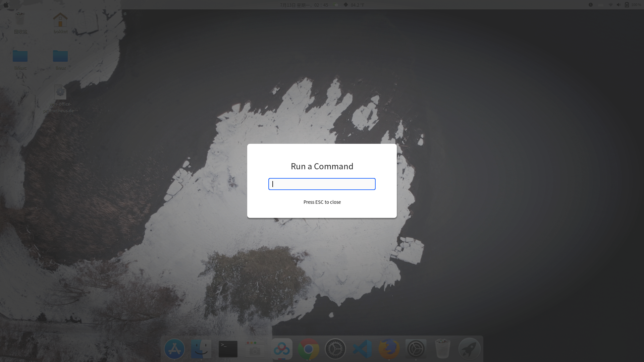
Task: Launch Google Chrome from the dock
Action: click(x=309, y=349)
